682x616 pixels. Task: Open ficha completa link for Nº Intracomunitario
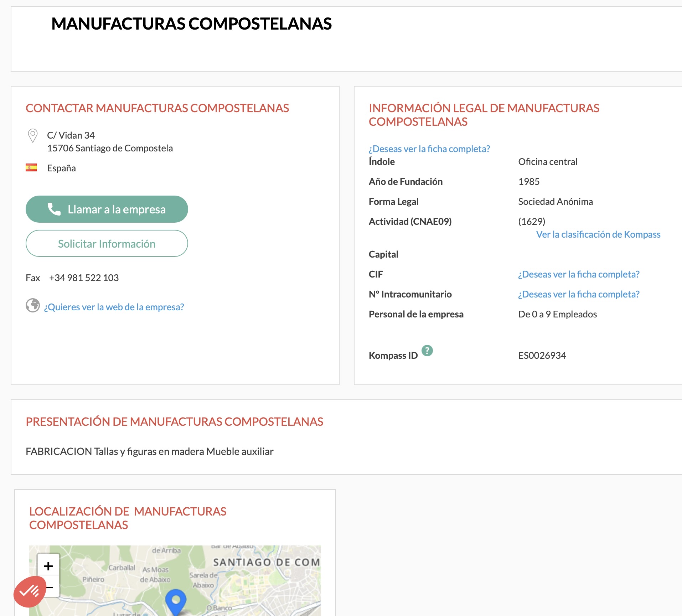point(578,294)
